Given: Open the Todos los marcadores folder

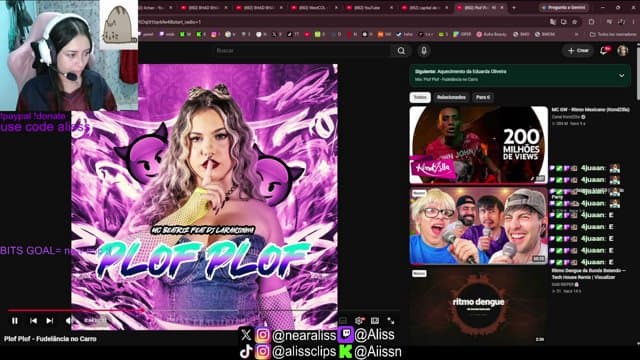Looking at the screenshot, I should (x=612, y=34).
